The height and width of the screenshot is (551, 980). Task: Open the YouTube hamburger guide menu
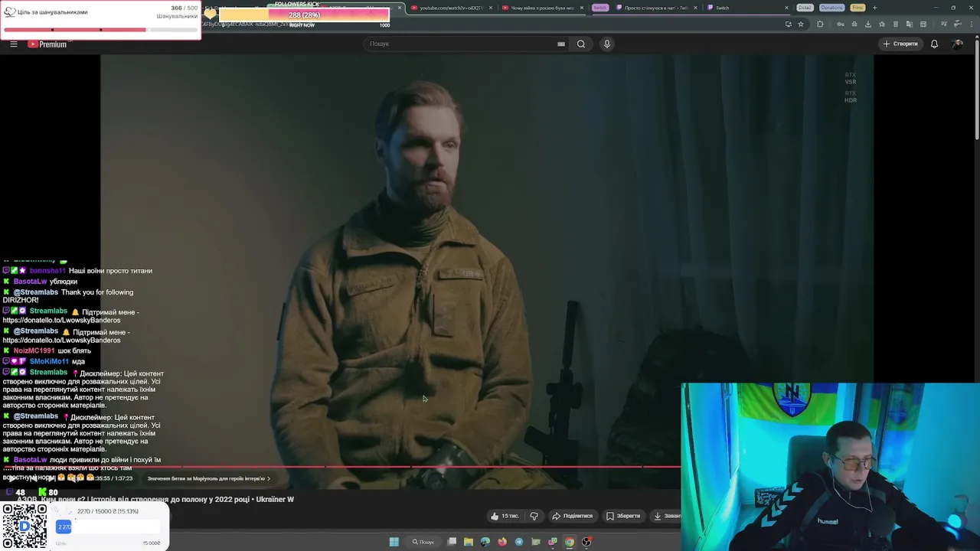pos(14,44)
